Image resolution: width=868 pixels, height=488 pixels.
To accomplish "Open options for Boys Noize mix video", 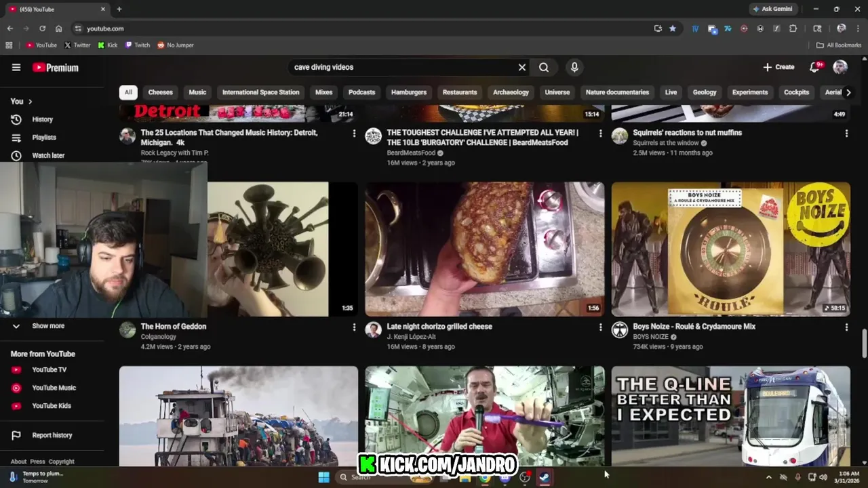I will pyautogui.click(x=846, y=327).
